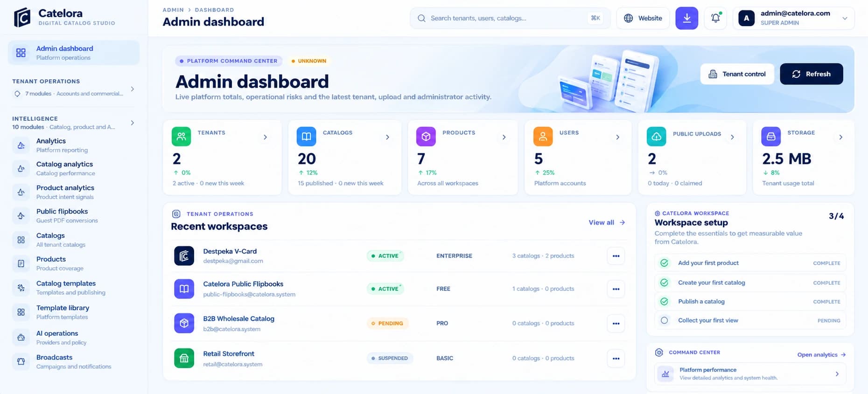The image size is (868, 394).
Task: Open Destpeka V-Card row options menu
Action: [616, 256]
